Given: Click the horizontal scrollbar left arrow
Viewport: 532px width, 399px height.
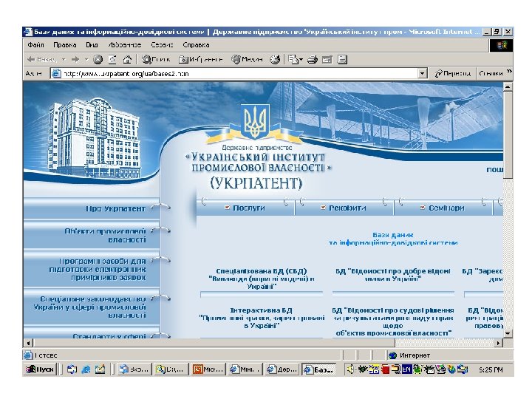Looking at the screenshot, I should pyautogui.click(x=29, y=343).
